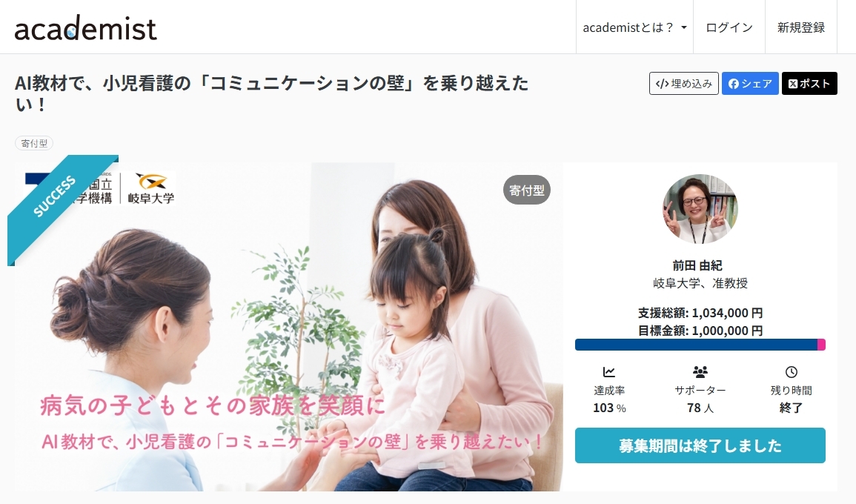Click the 達成率 chart icon
The image size is (856, 504).
point(608,372)
